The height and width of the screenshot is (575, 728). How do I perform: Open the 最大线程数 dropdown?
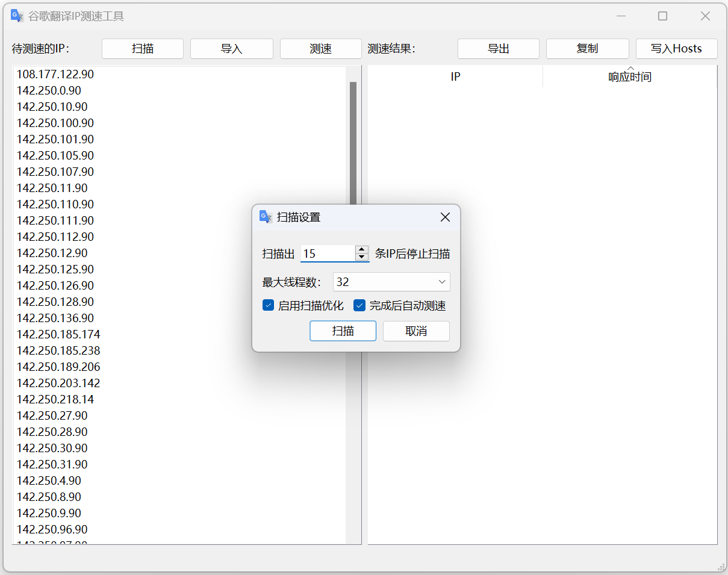coord(391,282)
